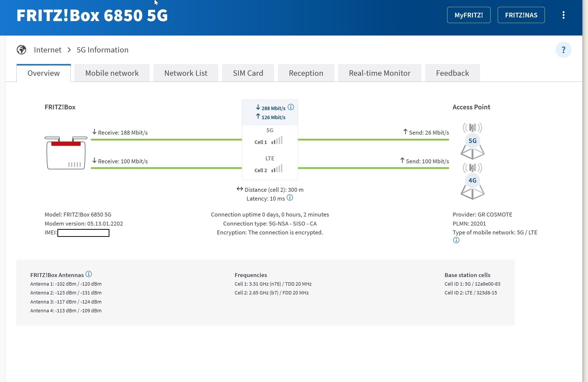Click the Cell 2 signal bars icon
The image size is (588, 382).
(x=277, y=168)
